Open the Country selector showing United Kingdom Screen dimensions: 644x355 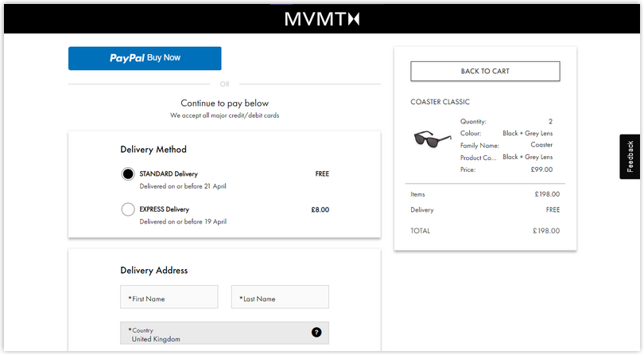point(224,333)
